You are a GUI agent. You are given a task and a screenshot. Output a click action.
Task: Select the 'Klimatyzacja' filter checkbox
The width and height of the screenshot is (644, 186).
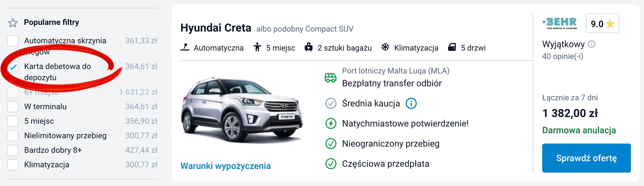(12, 165)
